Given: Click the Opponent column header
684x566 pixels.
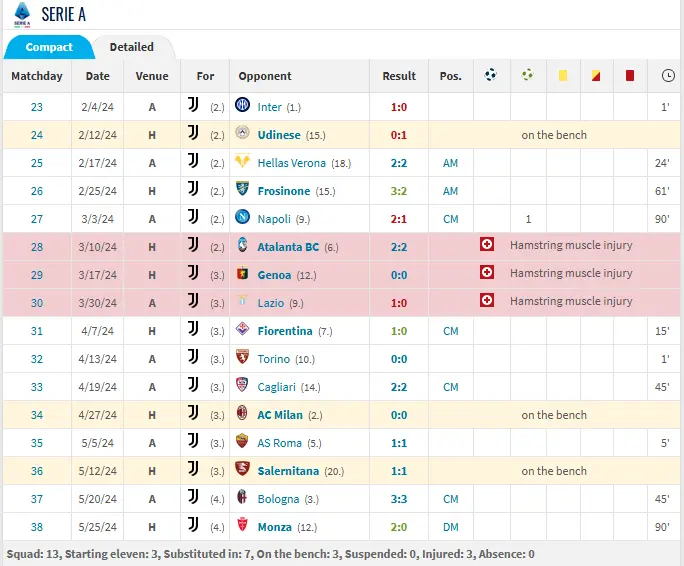Looking at the screenshot, I should point(265,76).
